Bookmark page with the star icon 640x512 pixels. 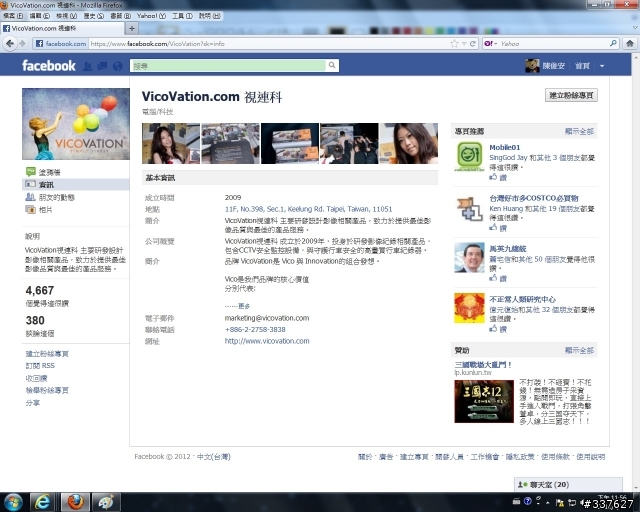pyautogui.click(x=454, y=43)
